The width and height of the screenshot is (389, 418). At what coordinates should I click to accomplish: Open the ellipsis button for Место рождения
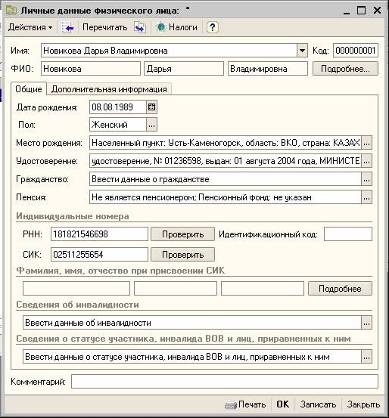[x=367, y=143]
